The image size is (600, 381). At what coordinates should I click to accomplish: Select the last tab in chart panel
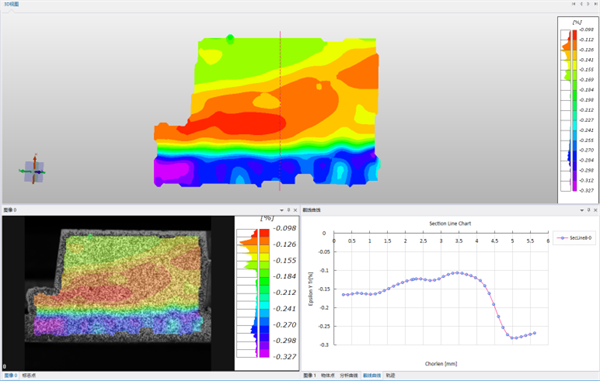(390, 376)
